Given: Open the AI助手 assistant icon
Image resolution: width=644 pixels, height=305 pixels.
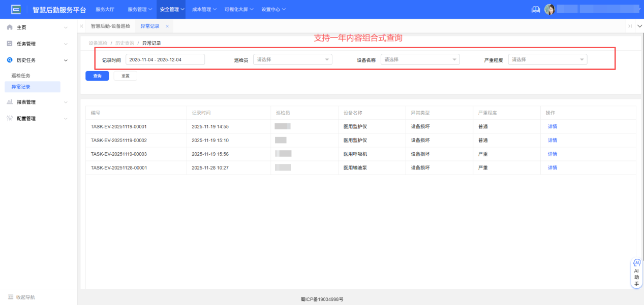Looking at the screenshot, I should [x=636, y=262].
